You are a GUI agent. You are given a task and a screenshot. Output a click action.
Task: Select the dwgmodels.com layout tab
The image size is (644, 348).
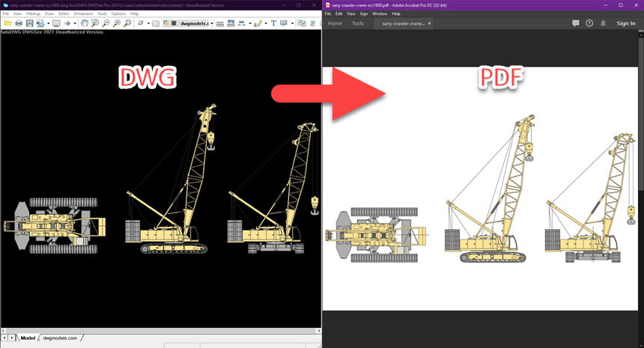point(60,338)
